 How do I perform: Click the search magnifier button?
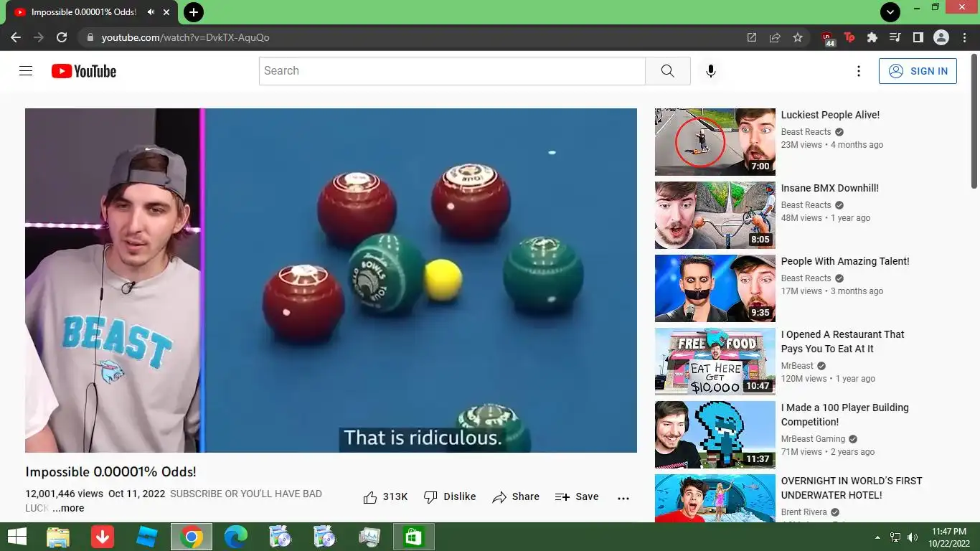[667, 71]
